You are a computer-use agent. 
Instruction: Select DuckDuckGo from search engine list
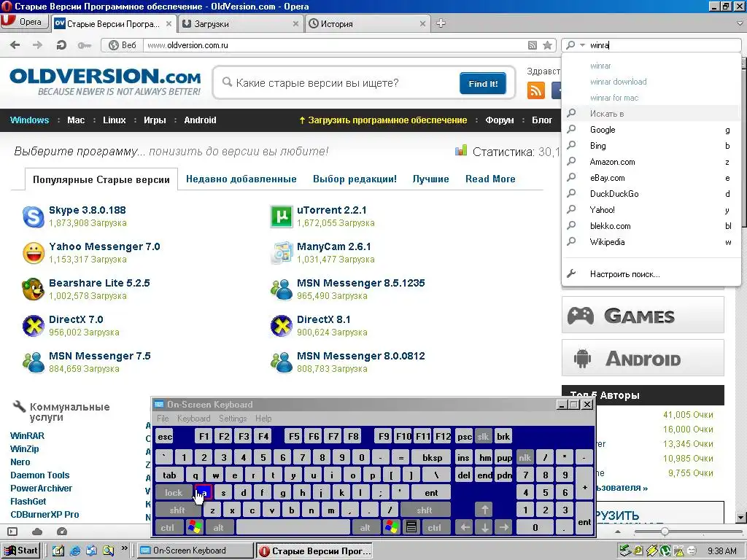pyautogui.click(x=651, y=194)
